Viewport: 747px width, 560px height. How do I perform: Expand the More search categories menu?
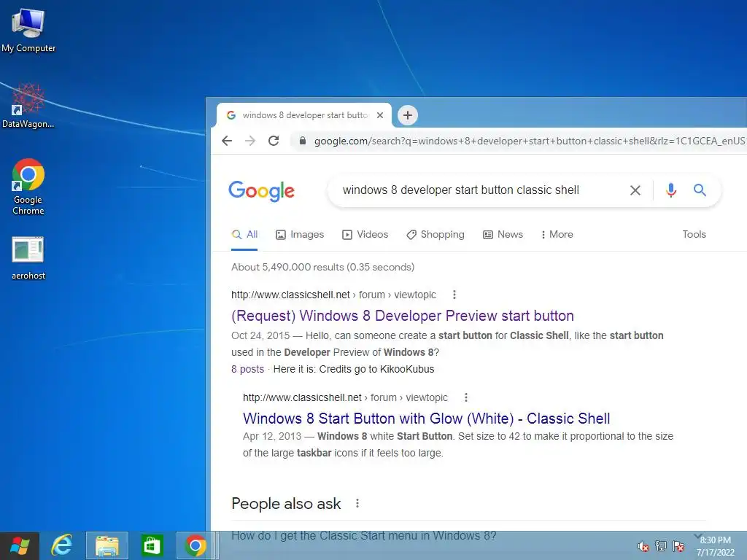557,235
